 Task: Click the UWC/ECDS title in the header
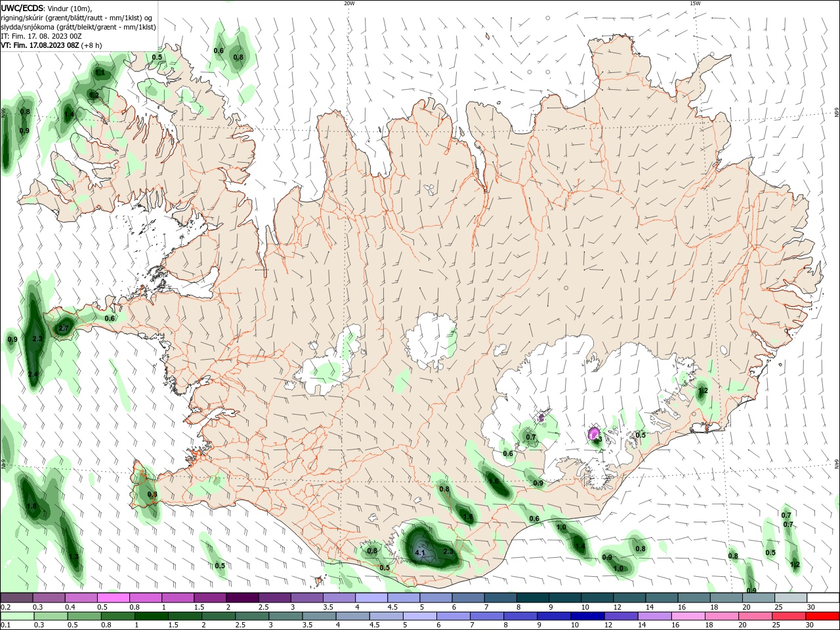[x=22, y=8]
